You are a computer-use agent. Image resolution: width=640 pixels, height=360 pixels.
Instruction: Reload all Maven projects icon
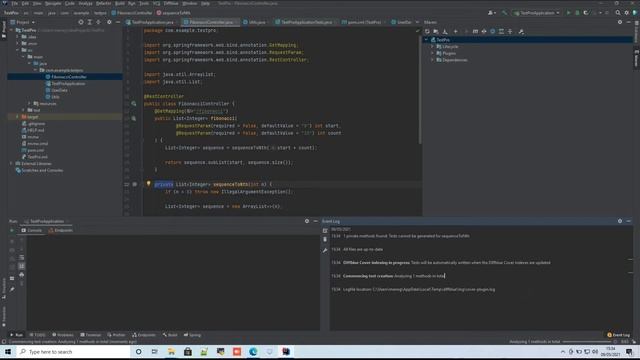tap(427, 31)
